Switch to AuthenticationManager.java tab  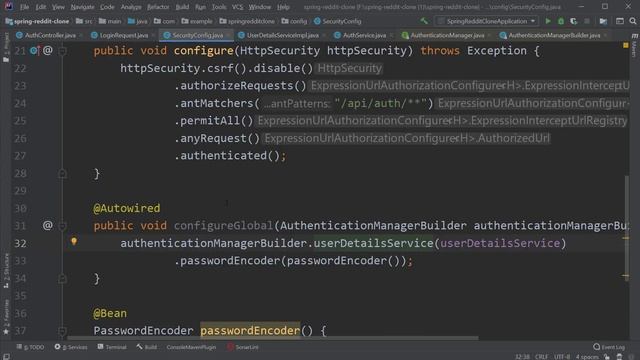[447, 36]
